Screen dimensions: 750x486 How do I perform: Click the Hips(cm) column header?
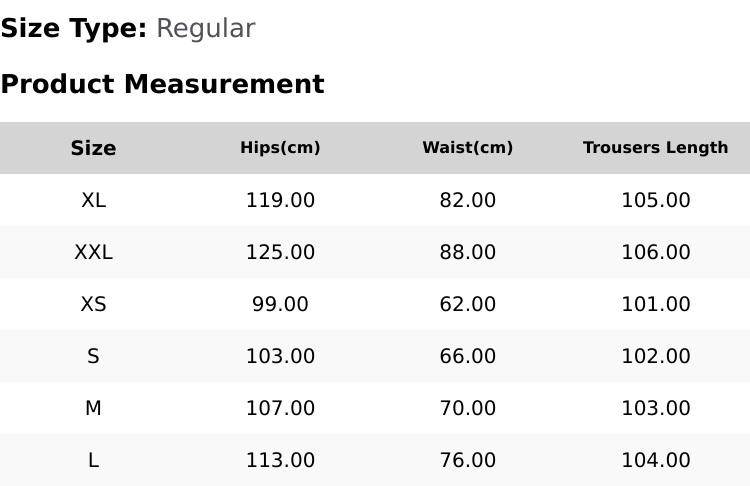(280, 148)
